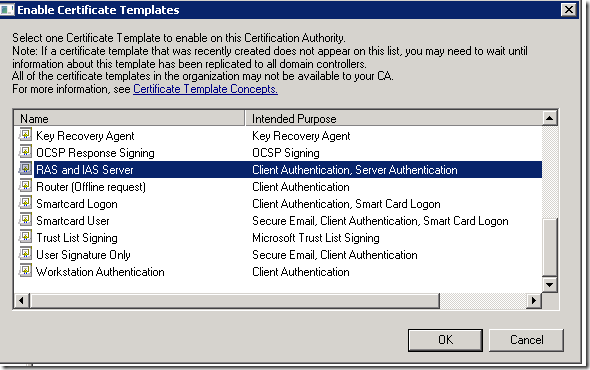The height and width of the screenshot is (370, 590).
Task: Open the Certificate Template Concepts link
Action: (205, 89)
